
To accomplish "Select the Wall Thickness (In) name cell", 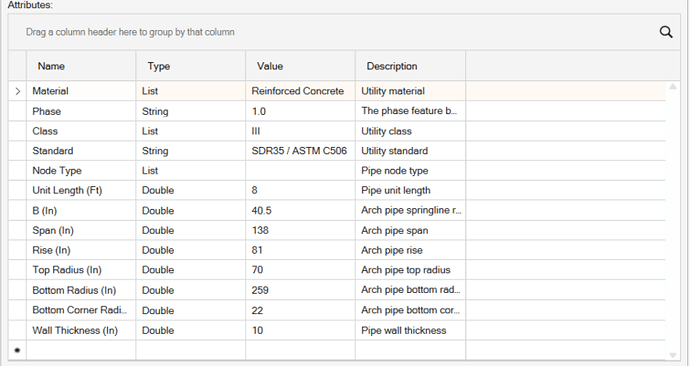I will point(81,330).
